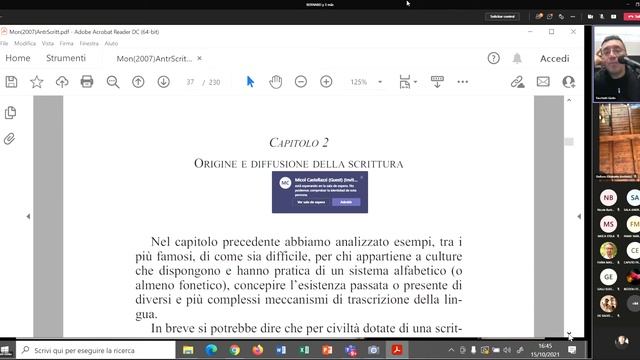640x360 pixels.
Task: Click the share screen icon in Teams
Action: click(x=613, y=17)
